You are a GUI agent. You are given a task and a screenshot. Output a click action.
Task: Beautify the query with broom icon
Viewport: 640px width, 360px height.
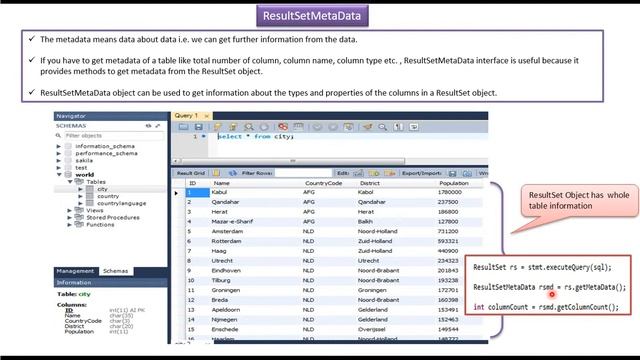click(x=367, y=127)
